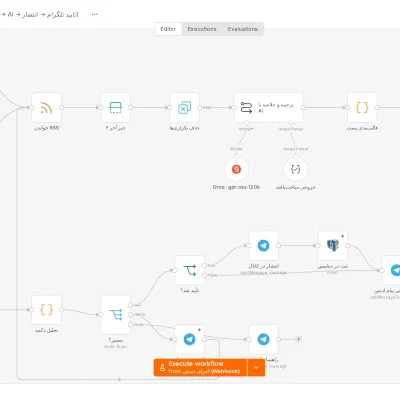Open the AI translate and summarize chain node
Screen dimensions: 400x400
pyautogui.click(x=268, y=108)
